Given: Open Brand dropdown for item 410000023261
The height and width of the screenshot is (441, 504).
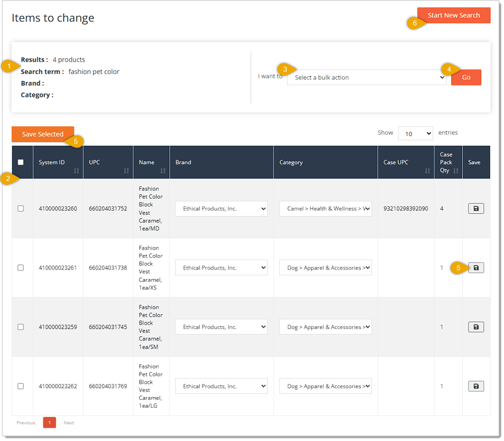Looking at the screenshot, I should [x=222, y=268].
